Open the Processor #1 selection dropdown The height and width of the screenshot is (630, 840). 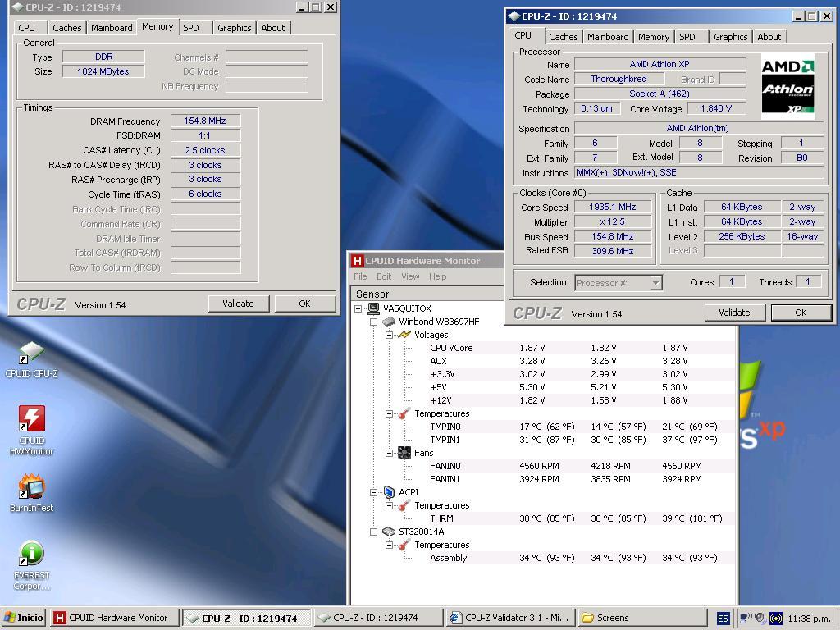[x=655, y=283]
